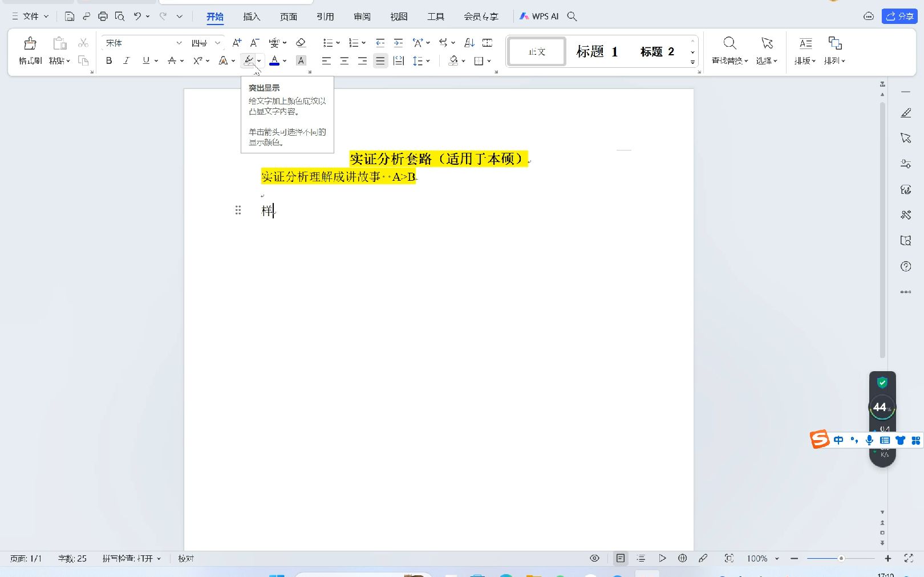Click 校对 in the status bar
The height and width of the screenshot is (577, 924).
click(x=186, y=558)
